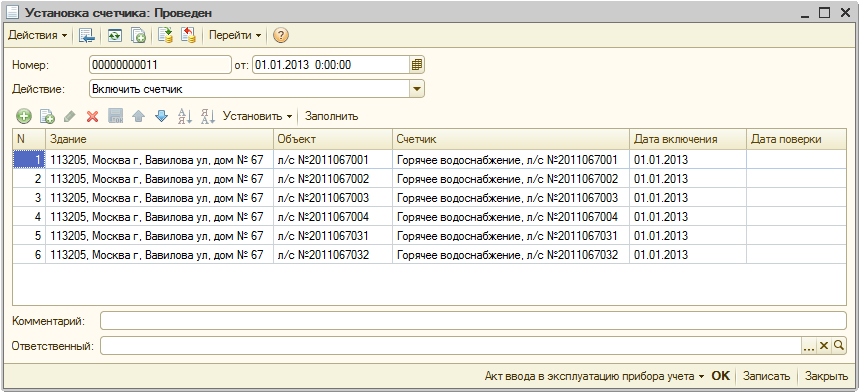Screen dimensions: 859x392
Task: Sort descending with the Я-А icon
Action: click(x=208, y=116)
